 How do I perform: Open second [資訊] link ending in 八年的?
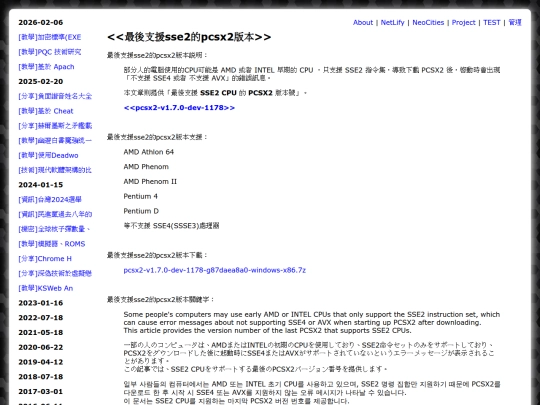[x=55, y=214]
